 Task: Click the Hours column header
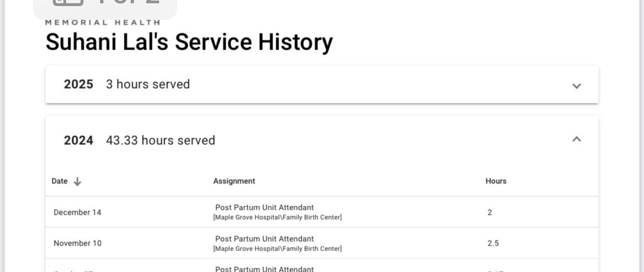495,181
